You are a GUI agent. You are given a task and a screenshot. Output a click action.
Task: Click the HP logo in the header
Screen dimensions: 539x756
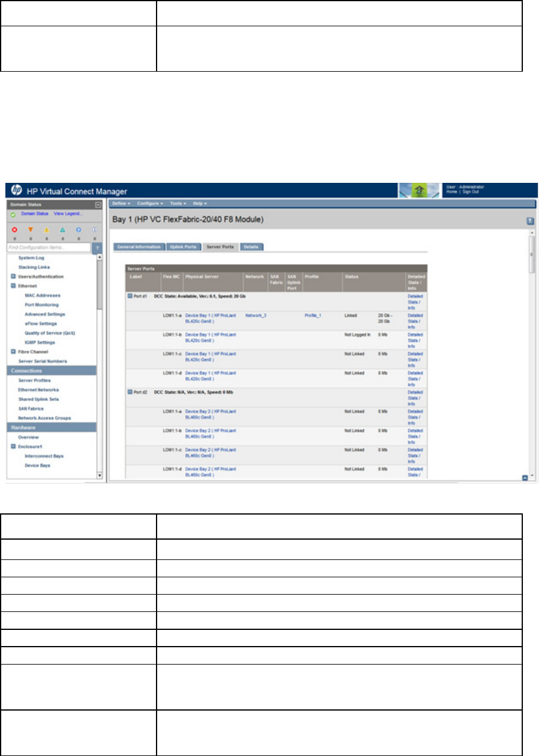(x=16, y=191)
